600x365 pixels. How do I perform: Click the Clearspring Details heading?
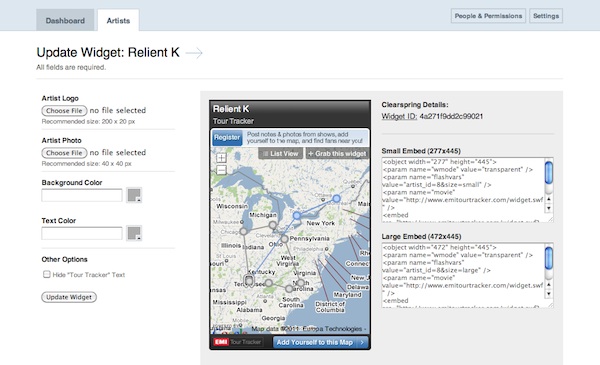415,104
